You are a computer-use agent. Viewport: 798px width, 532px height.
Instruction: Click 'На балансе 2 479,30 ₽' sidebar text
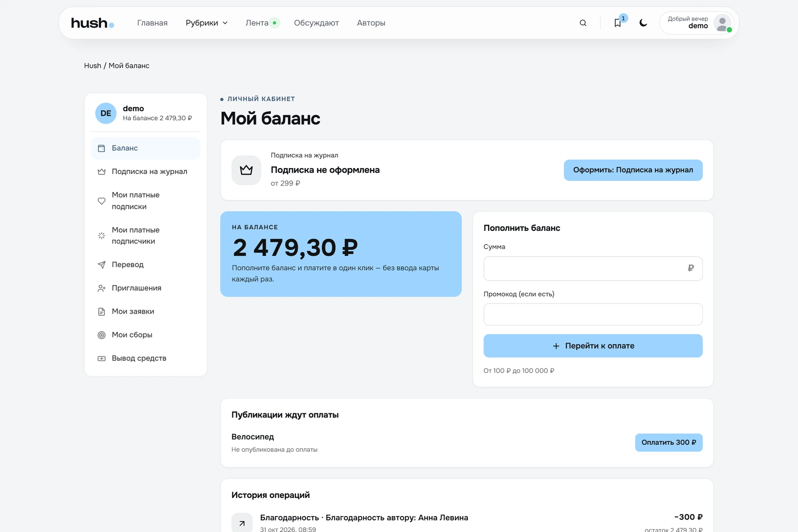(x=157, y=118)
